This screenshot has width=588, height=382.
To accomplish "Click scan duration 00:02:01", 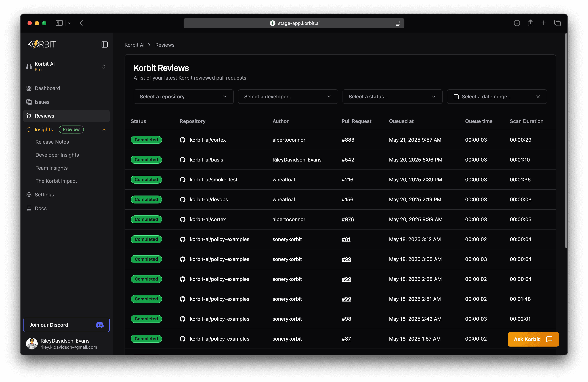I will point(520,319).
